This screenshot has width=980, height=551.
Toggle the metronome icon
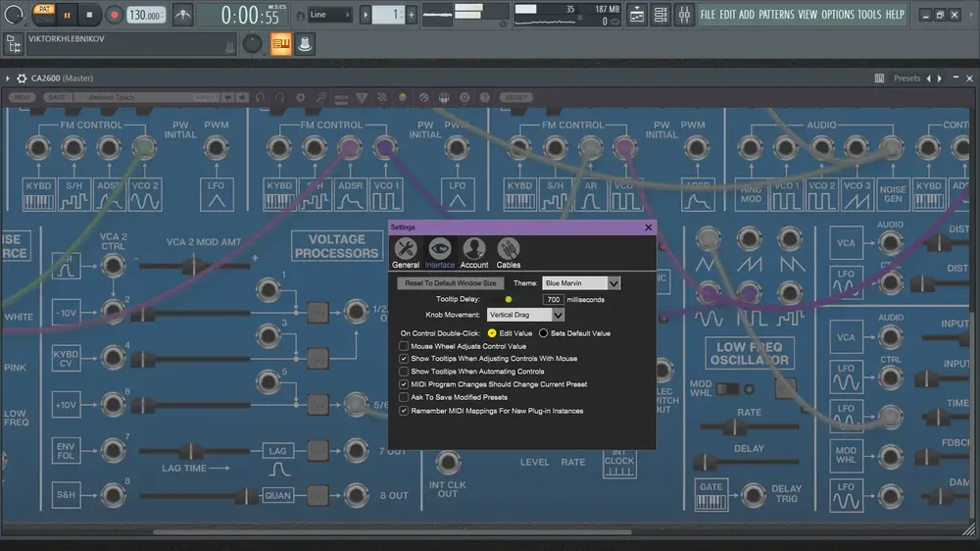tap(183, 15)
